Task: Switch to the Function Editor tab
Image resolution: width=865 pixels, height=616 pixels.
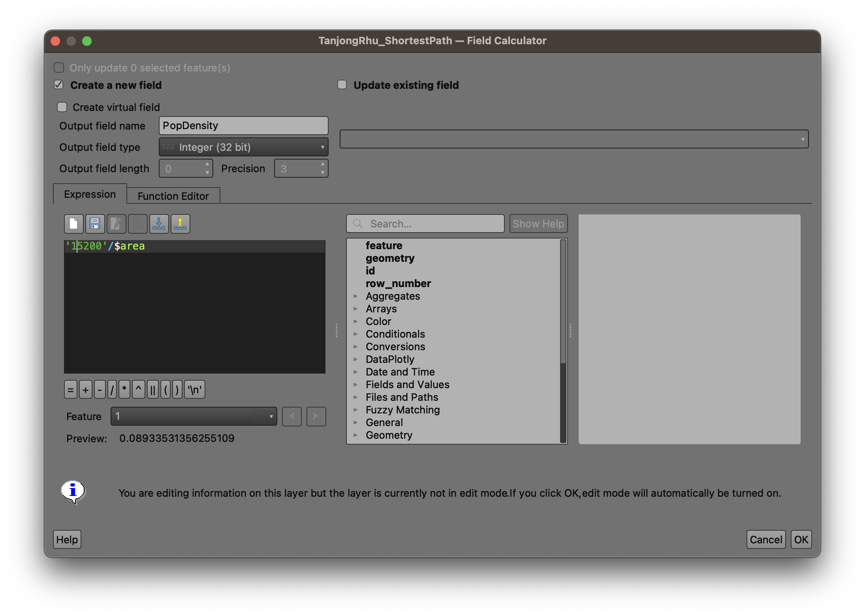Action: pyautogui.click(x=173, y=196)
